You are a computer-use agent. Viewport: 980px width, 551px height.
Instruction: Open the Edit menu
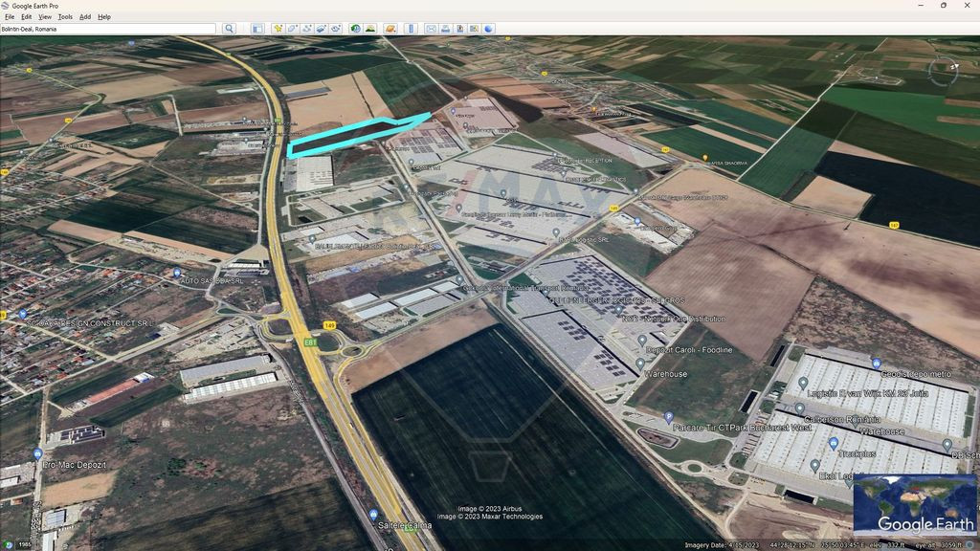pyautogui.click(x=26, y=17)
